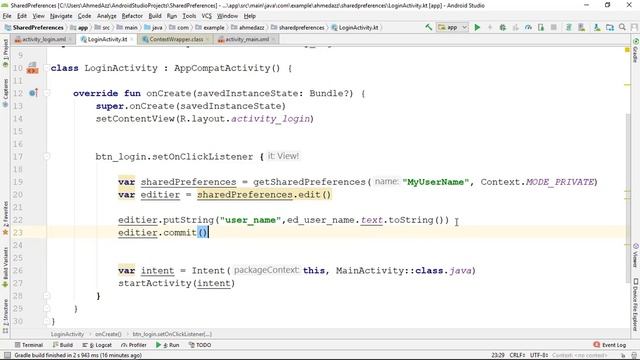Open the Profiler tool window
The image size is (640, 360).
click(133, 345)
